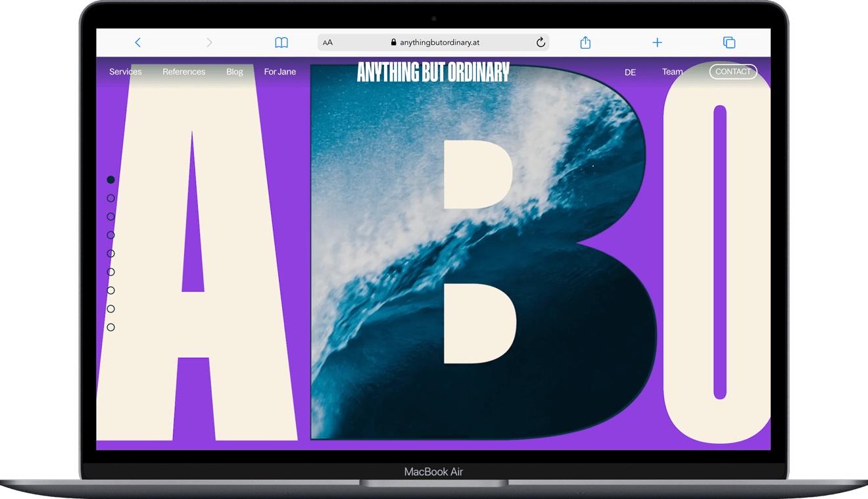The width and height of the screenshot is (868, 499).
Task: Open the Services menu item
Action: click(x=126, y=72)
